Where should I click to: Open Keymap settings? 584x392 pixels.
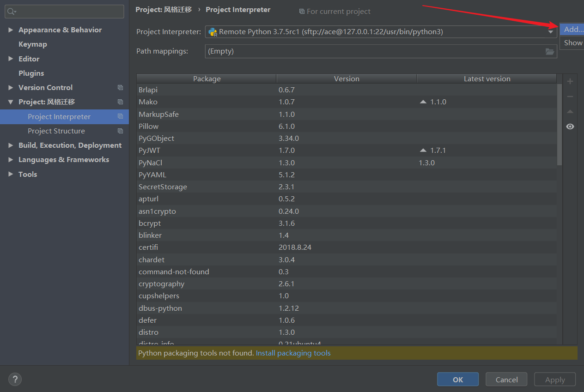click(x=32, y=44)
